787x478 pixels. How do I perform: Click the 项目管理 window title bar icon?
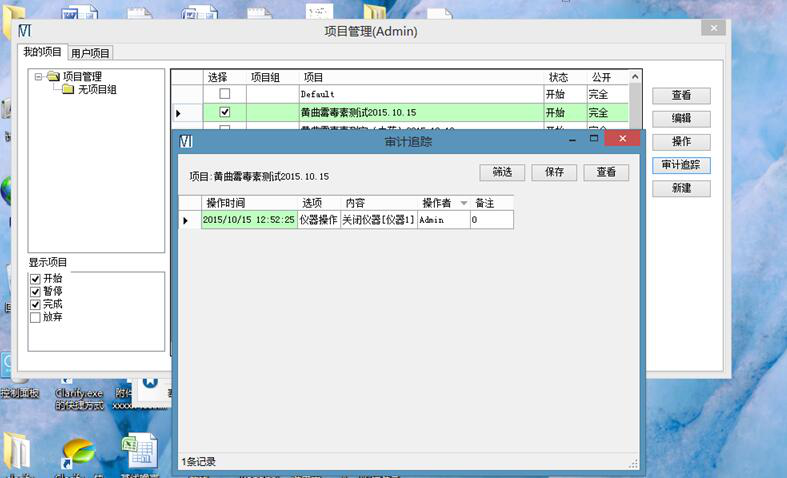[24, 31]
